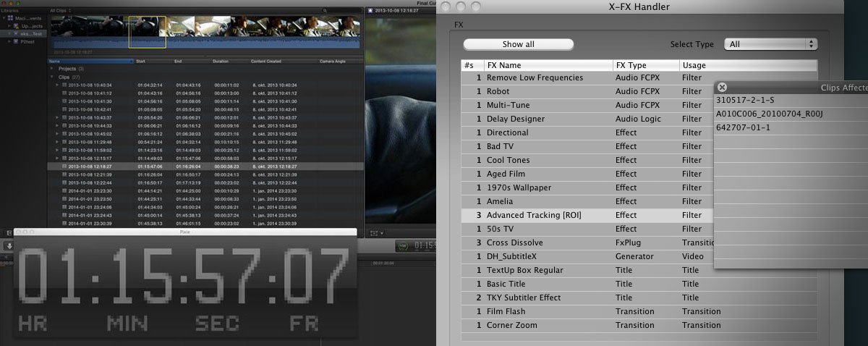
Task: Sort by the FX Type column header
Action: coord(646,65)
